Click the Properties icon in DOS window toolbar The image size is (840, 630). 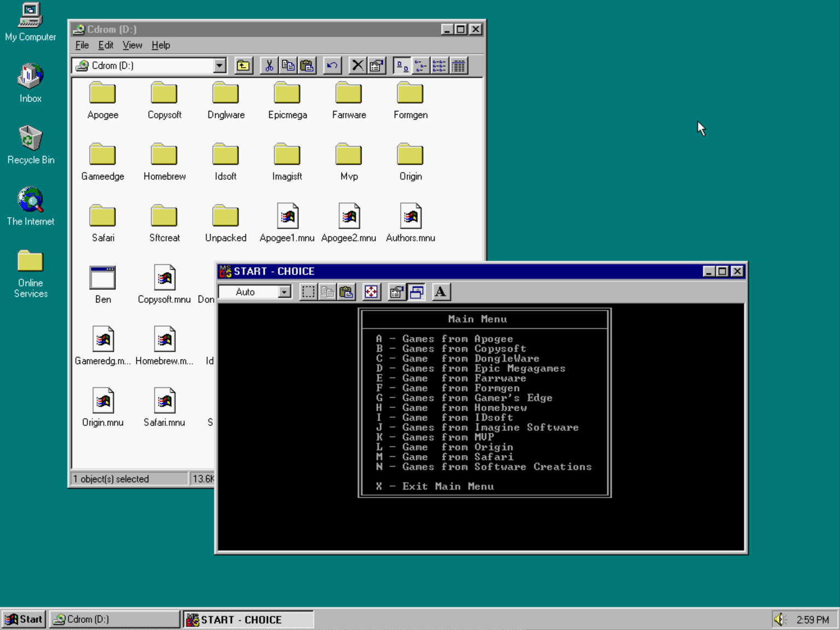pyautogui.click(x=396, y=292)
